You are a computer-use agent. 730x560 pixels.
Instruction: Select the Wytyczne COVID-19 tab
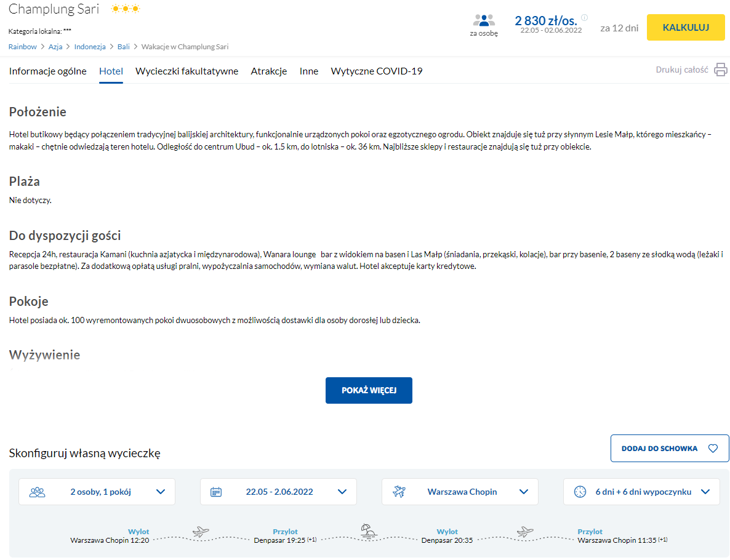click(377, 71)
